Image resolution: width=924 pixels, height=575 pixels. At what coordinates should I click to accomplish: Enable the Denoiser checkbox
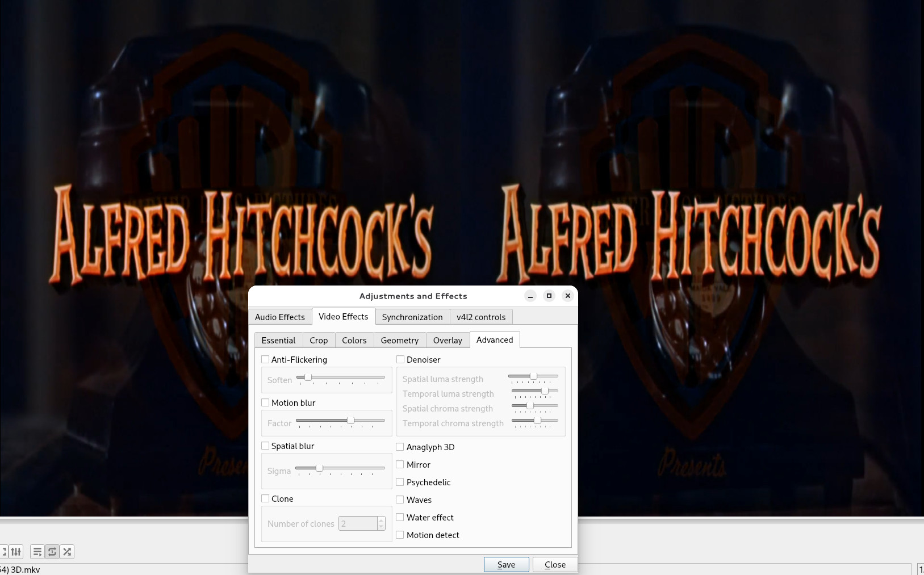point(400,359)
